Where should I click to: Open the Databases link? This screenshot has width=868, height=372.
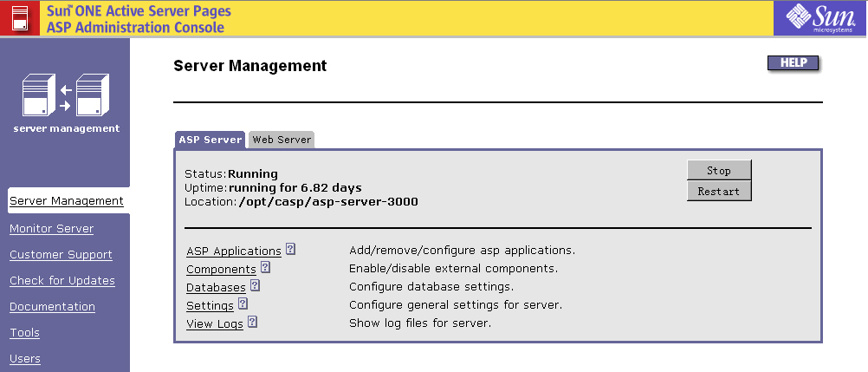coord(216,288)
